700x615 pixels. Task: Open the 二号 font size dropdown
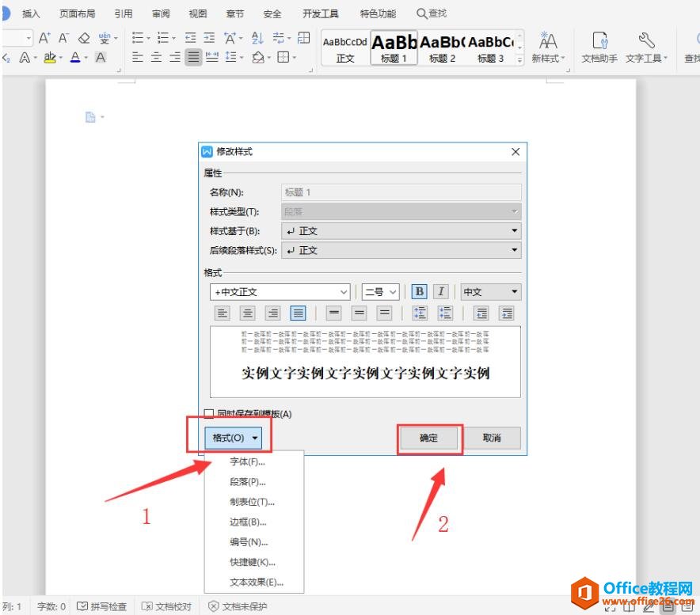380,292
